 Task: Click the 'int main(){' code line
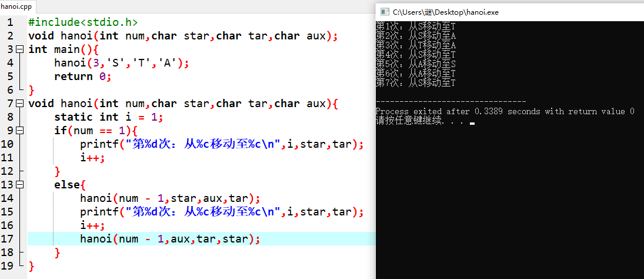point(64,49)
